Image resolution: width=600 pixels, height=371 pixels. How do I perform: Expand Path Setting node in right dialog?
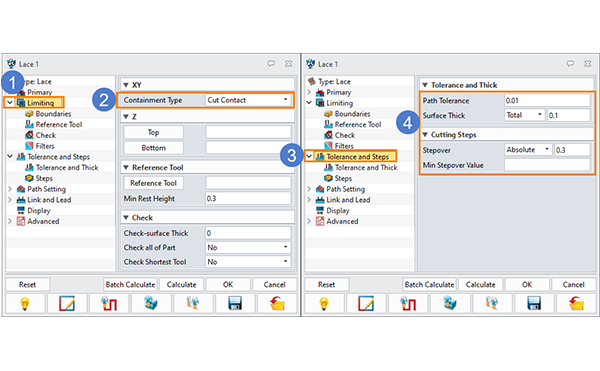click(309, 189)
